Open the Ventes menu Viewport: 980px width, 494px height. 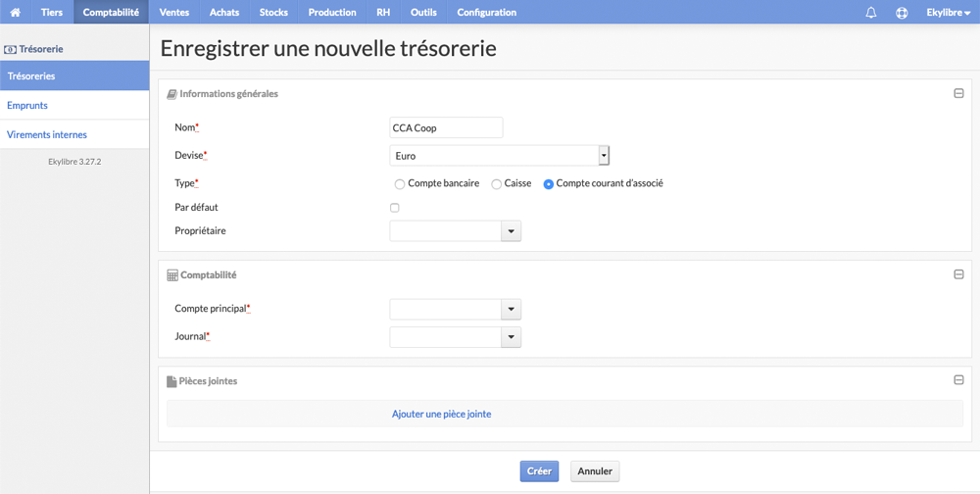coord(174,12)
